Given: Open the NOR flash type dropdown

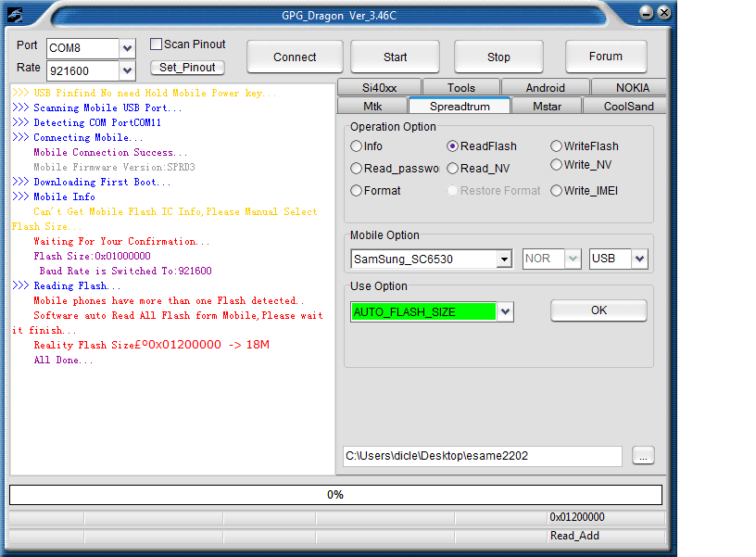Looking at the screenshot, I should [x=573, y=259].
